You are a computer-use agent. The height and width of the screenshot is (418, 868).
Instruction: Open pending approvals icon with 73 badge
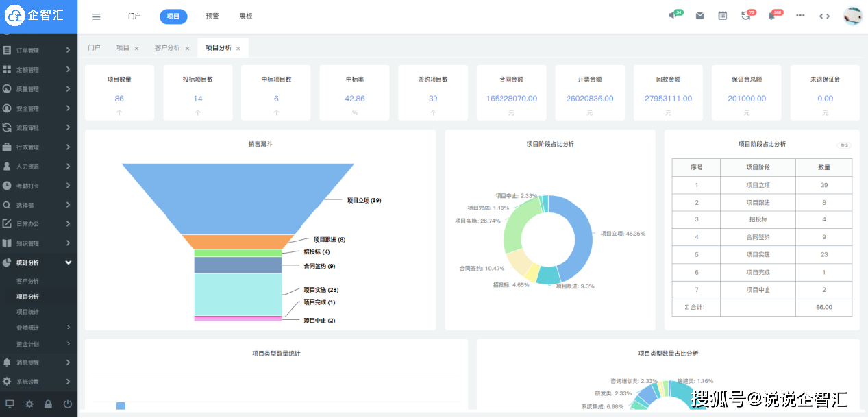tap(745, 15)
